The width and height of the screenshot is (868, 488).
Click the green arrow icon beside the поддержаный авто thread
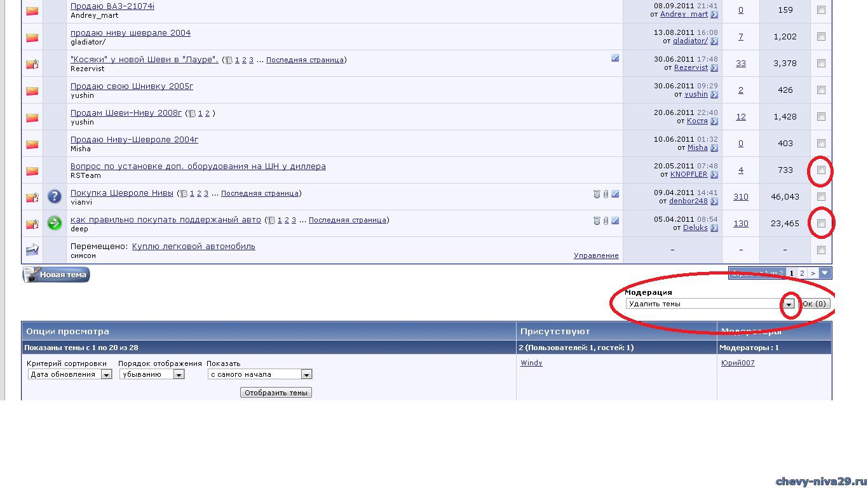pos(55,223)
